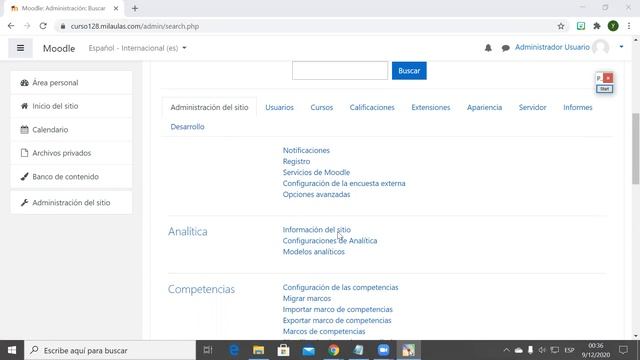This screenshot has width=640, height=360.
Task: Open Chrome three-dot menu
Action: [x=629, y=26]
